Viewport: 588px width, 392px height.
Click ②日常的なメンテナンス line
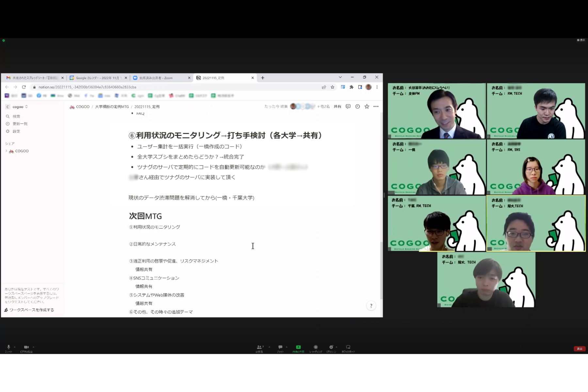[152, 244]
